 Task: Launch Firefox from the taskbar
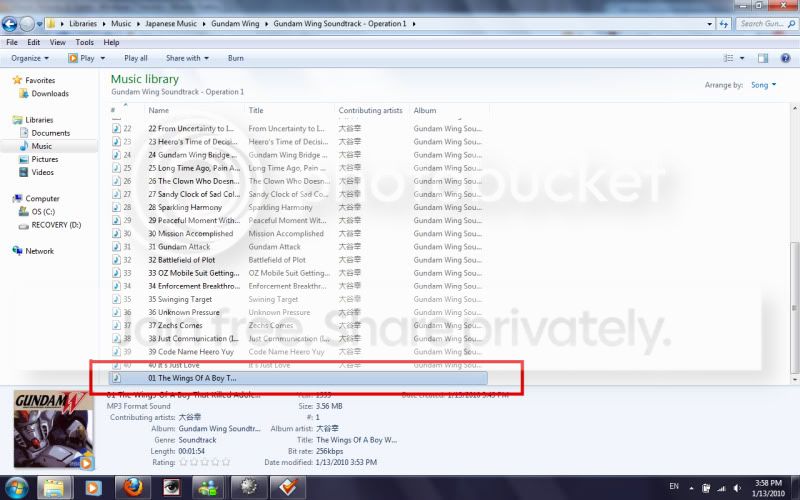point(133,488)
